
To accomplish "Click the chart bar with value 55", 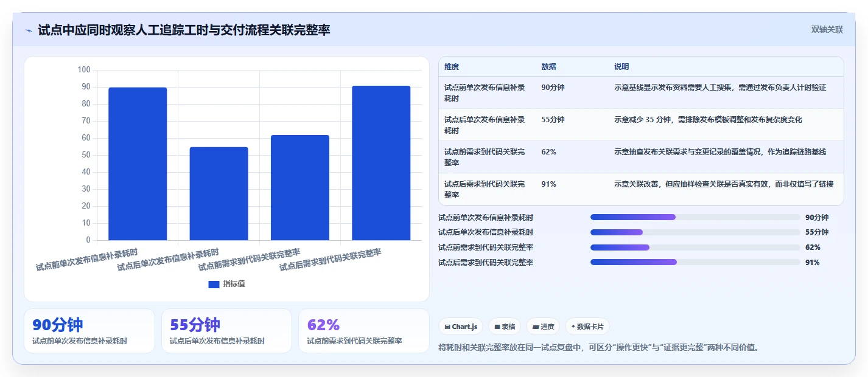I will (219, 193).
